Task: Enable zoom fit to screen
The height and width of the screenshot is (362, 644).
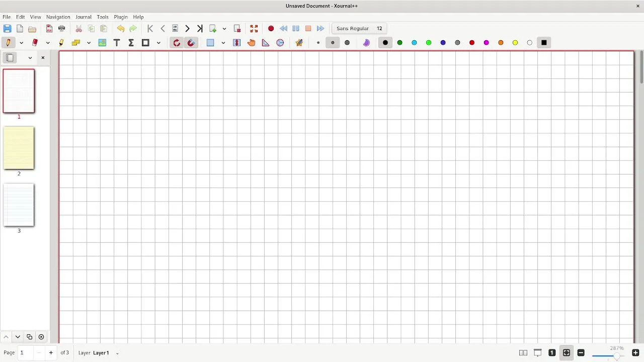Action: tap(567, 353)
